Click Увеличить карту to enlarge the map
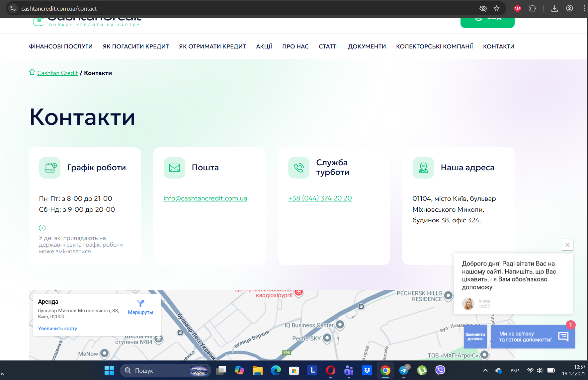Image resolution: width=588 pixels, height=380 pixels. tap(57, 329)
